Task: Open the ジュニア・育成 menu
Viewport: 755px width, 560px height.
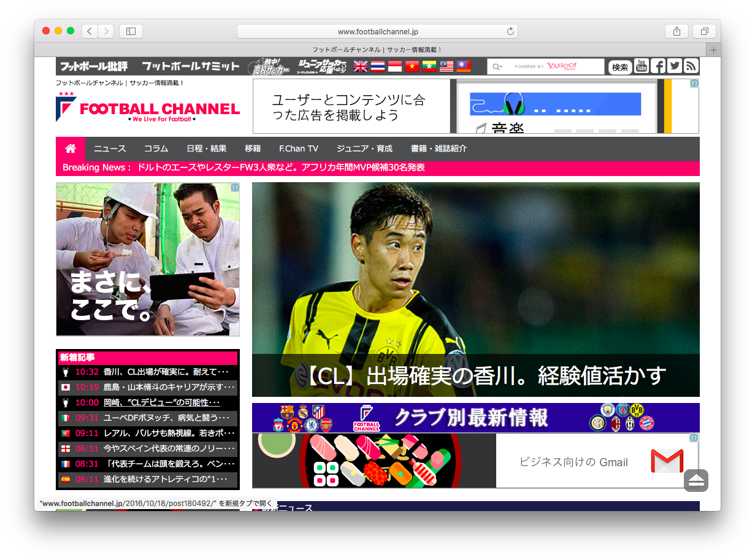Action: click(364, 148)
